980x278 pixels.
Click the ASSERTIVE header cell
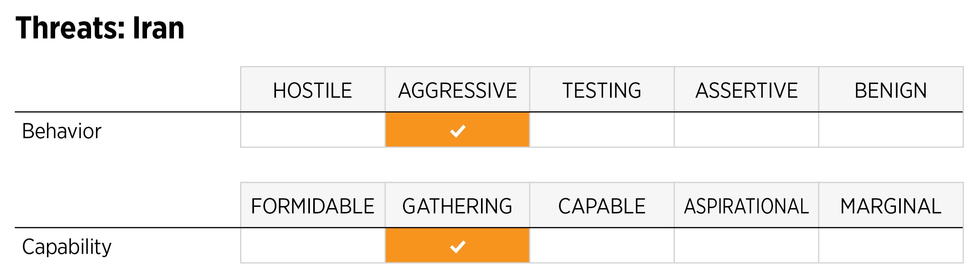coord(746,90)
